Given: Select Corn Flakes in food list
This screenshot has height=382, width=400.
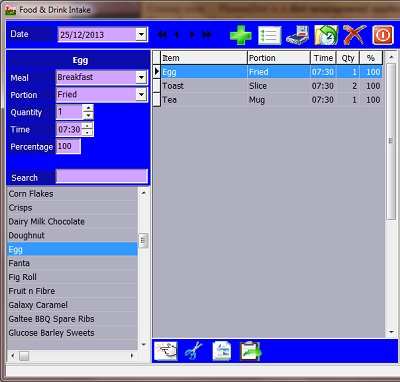Looking at the screenshot, I should (72, 194).
